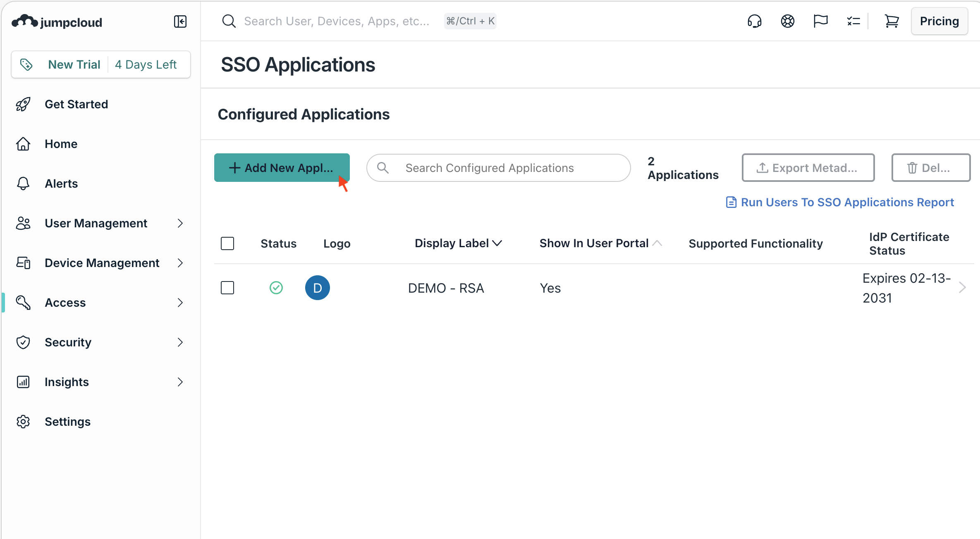
Task: Open the shopping cart icon
Action: (892, 21)
